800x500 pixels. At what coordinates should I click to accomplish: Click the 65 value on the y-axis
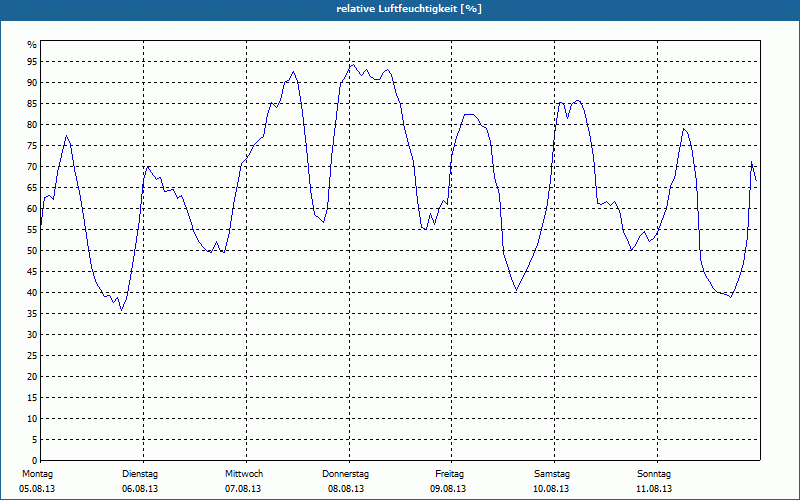coord(32,188)
